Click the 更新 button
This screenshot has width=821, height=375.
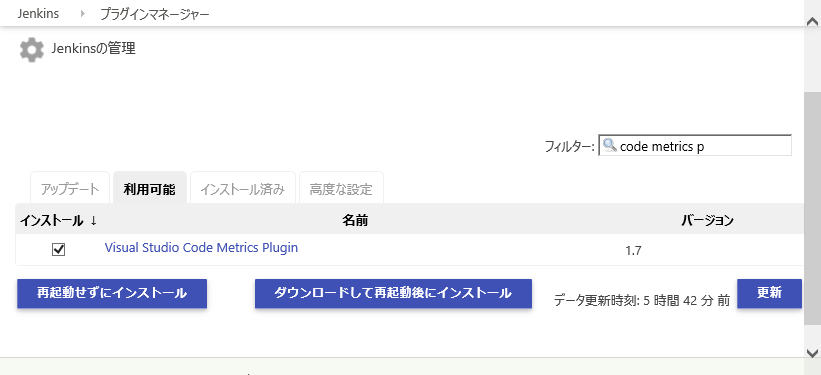pyautogui.click(x=769, y=293)
